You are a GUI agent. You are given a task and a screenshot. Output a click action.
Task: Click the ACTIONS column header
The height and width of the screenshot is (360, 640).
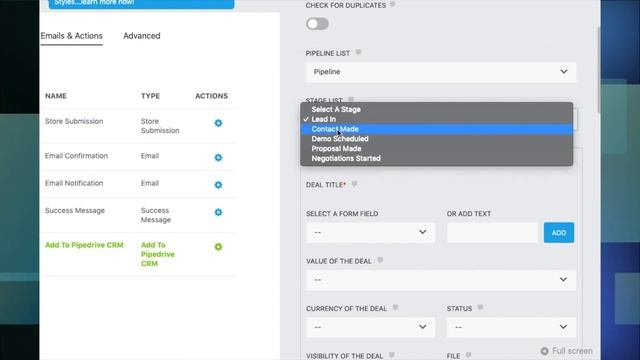[211, 96]
